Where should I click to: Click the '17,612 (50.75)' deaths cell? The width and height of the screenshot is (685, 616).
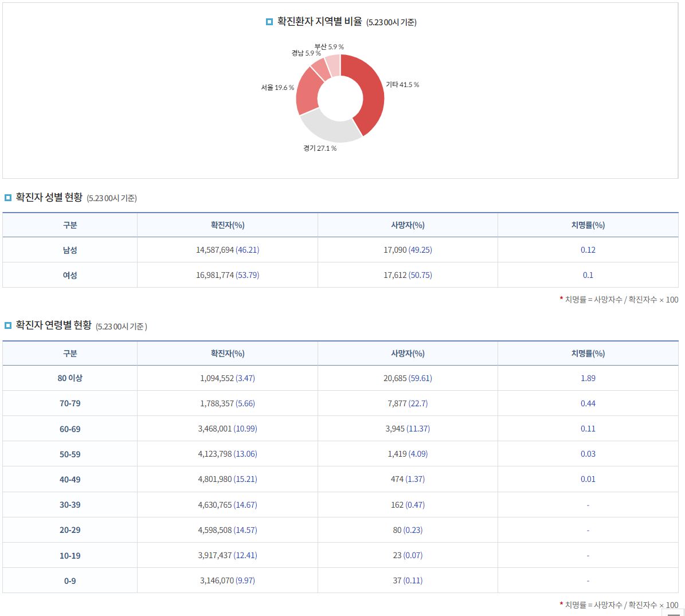pyautogui.click(x=408, y=276)
